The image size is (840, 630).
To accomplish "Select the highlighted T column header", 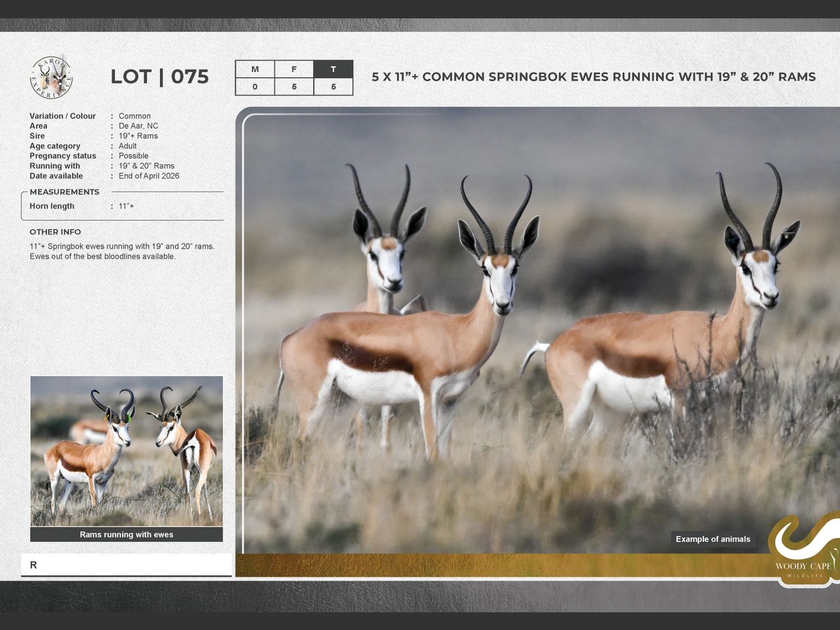I will click(333, 69).
